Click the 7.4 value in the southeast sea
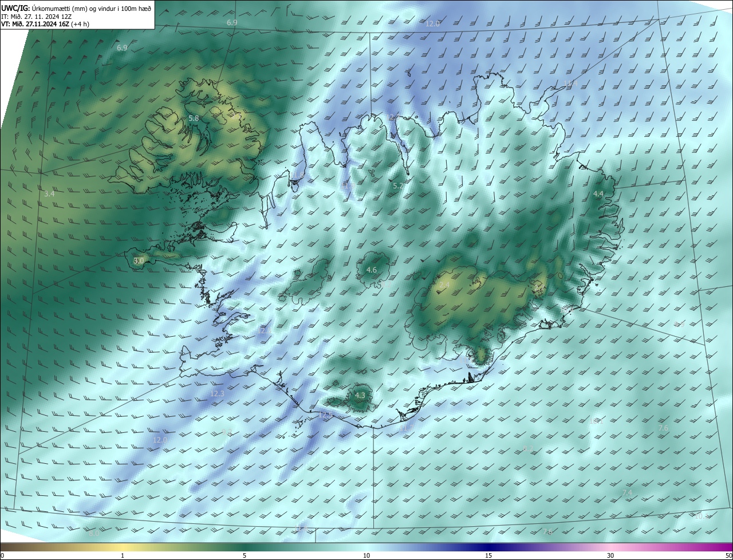This screenshot has height=560, width=733. click(x=627, y=492)
